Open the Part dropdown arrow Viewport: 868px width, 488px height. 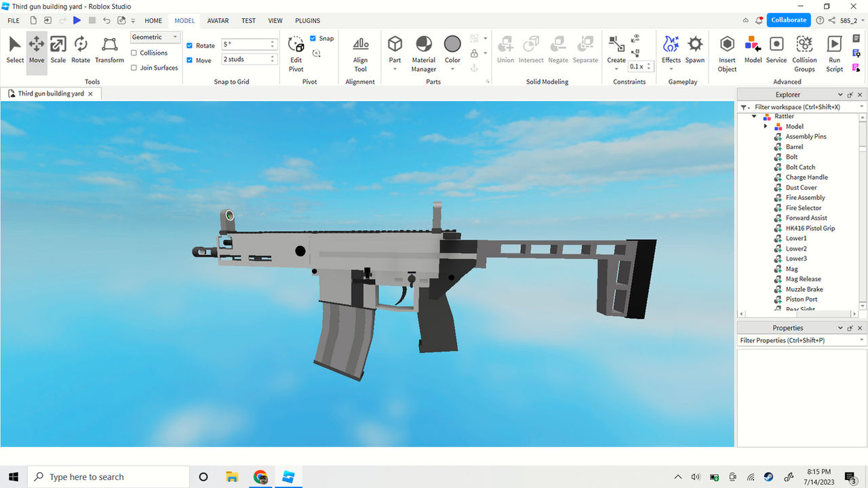click(x=395, y=68)
